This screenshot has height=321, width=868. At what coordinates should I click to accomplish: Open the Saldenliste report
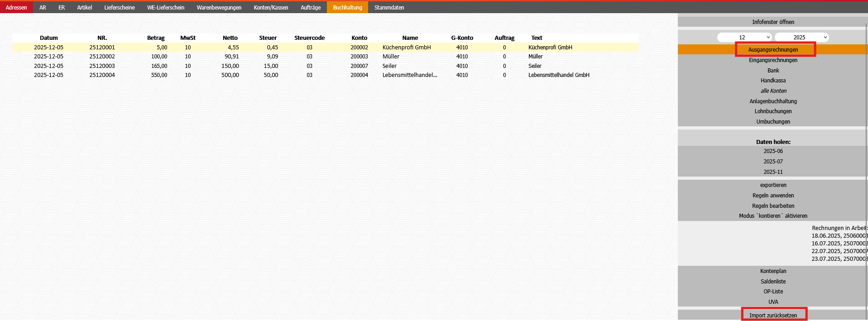tap(772, 282)
